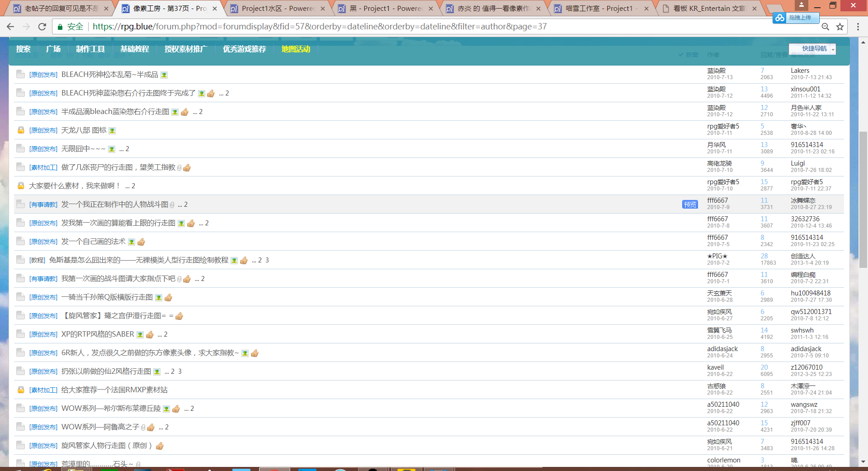The image size is (868, 471).
Task: Open thread BLEACH死神蓝染惣右介行走图终于完成了
Action: (x=128, y=93)
